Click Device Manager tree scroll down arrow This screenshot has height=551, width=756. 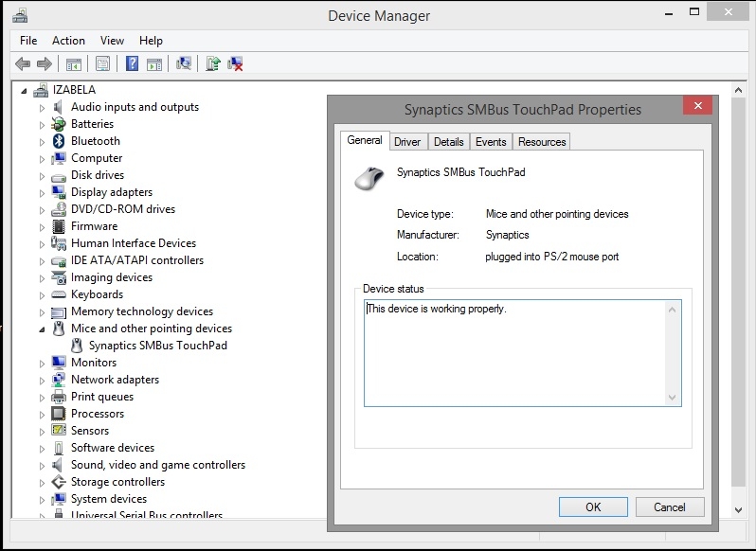pos(738,509)
